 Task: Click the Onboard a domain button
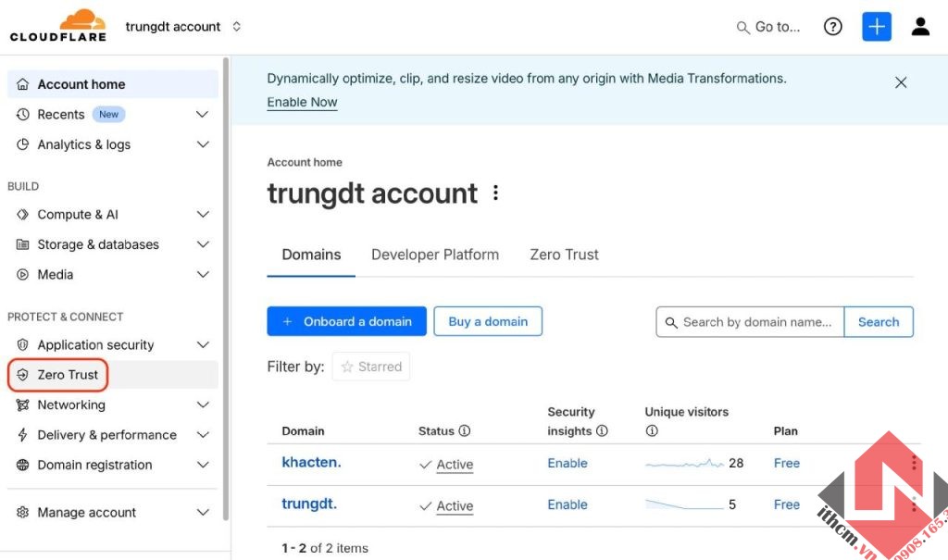click(x=346, y=321)
